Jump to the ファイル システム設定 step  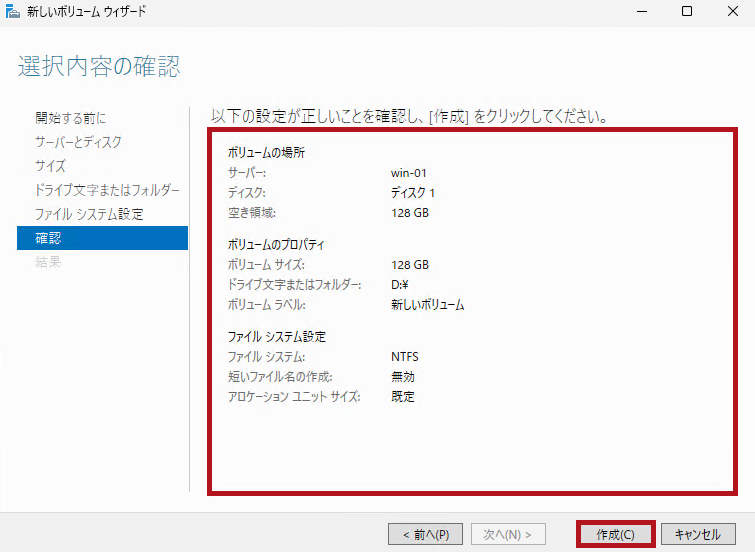(89, 214)
